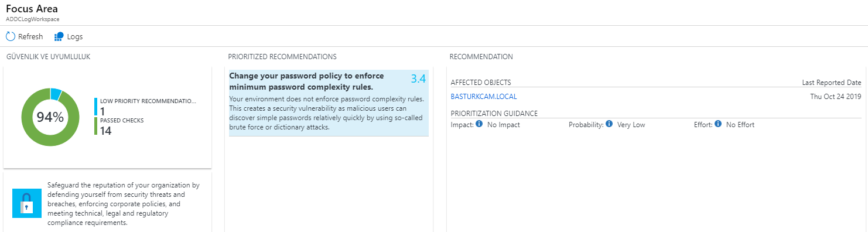Click the info icon next to Impact

[x=479, y=124]
